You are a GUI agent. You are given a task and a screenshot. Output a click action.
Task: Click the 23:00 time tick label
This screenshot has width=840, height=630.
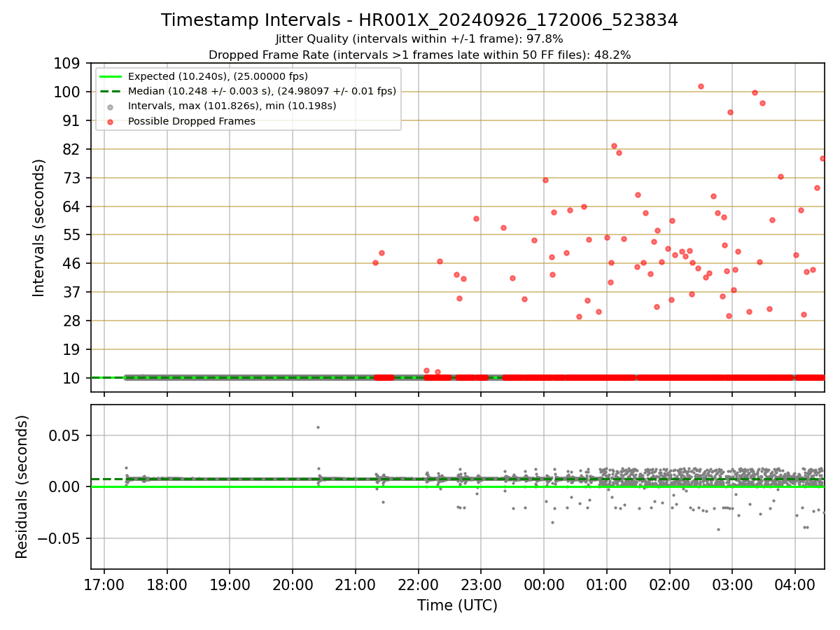click(x=481, y=584)
